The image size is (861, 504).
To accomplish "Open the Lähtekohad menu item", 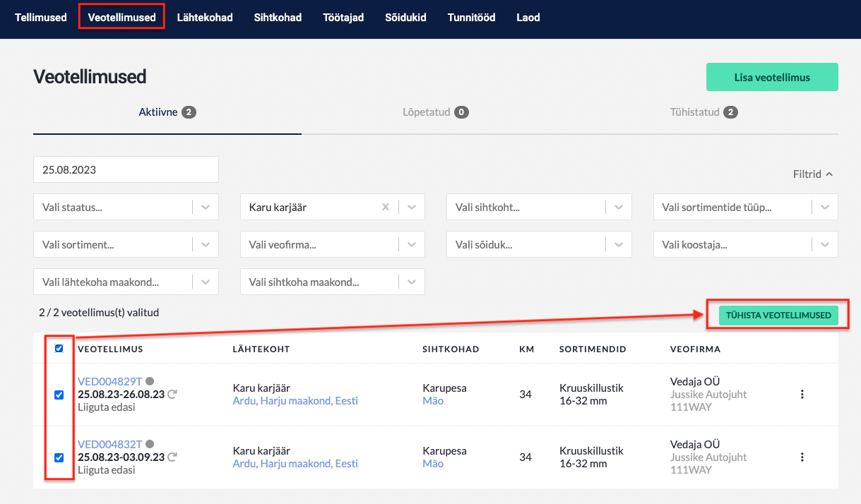I will click(205, 17).
